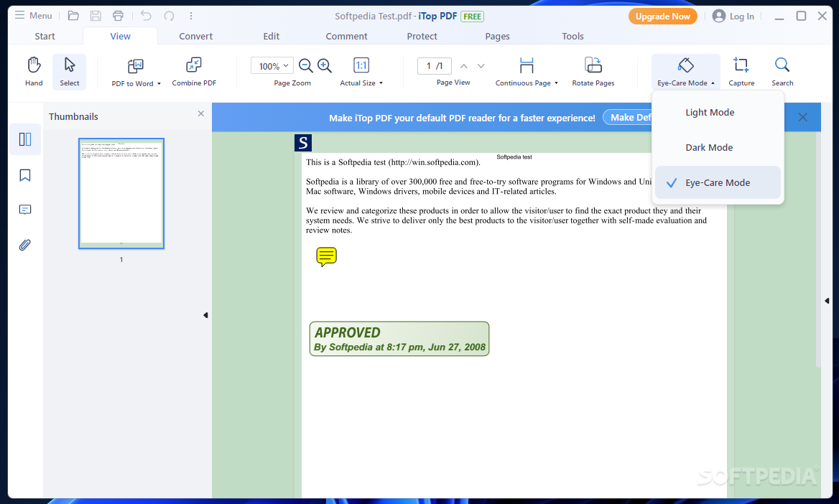
Task: Select the Hand tool
Action: (34, 71)
